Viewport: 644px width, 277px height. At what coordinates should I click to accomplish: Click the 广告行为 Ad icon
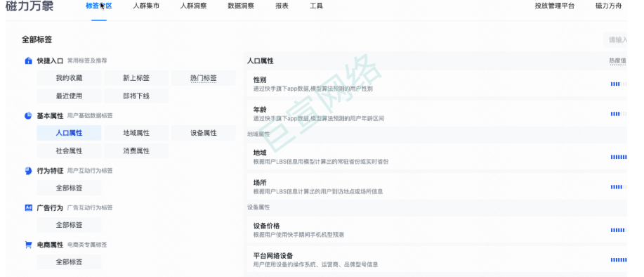tap(28, 208)
